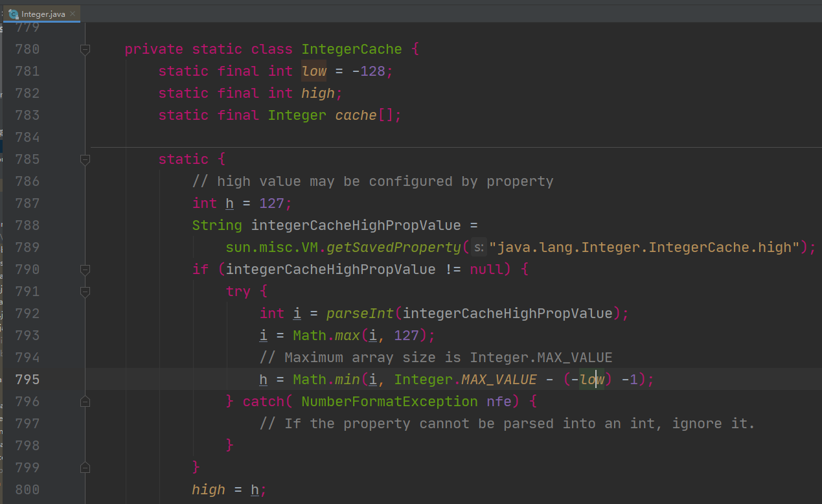Click line number 789 in the gutter
The height and width of the screenshot is (504, 822).
point(27,247)
